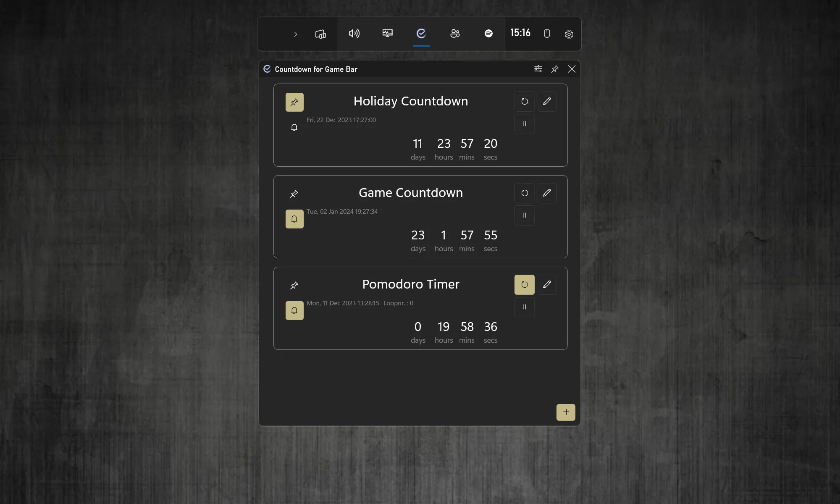Open Game Bar settings gear
Image resolution: width=840 pixels, height=504 pixels.
coord(569,34)
